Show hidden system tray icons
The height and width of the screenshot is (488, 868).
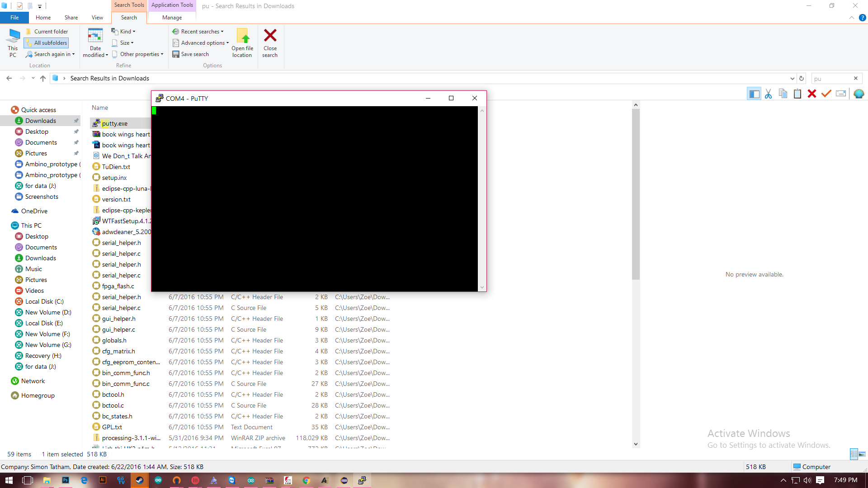pyautogui.click(x=783, y=480)
